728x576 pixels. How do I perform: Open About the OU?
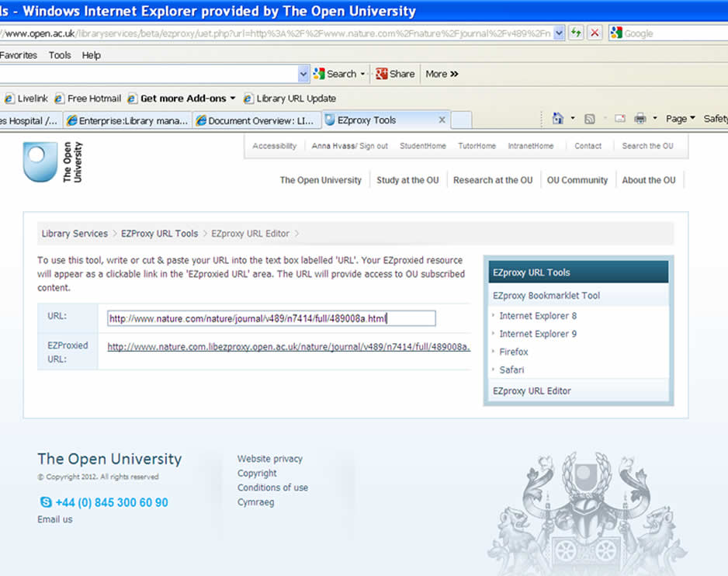tap(649, 180)
